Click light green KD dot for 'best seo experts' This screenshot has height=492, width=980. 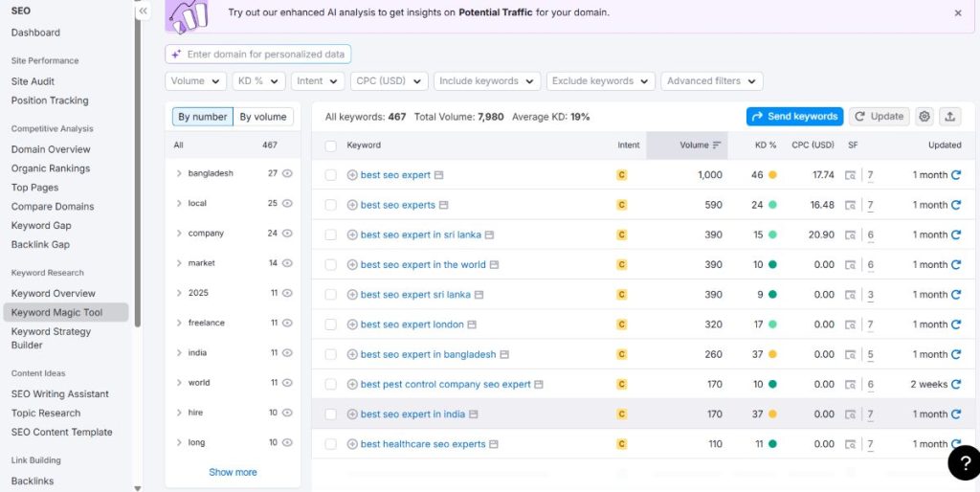pyautogui.click(x=772, y=205)
